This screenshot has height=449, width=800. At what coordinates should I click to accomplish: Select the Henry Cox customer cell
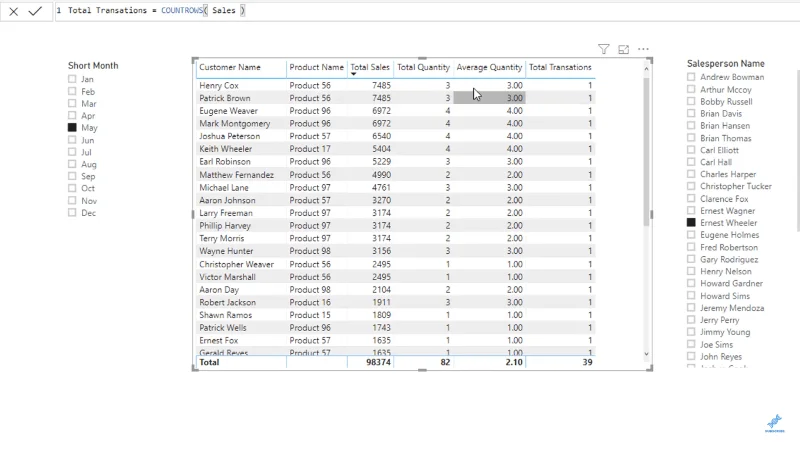[x=219, y=85]
